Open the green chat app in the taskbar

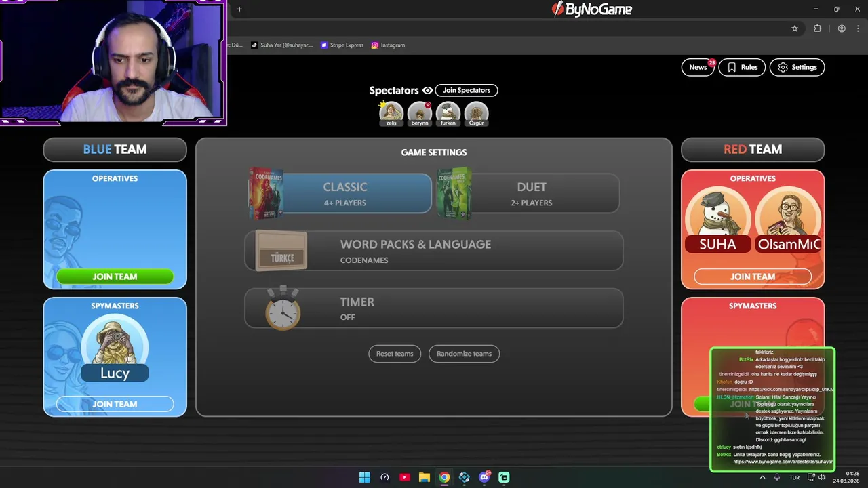504,477
